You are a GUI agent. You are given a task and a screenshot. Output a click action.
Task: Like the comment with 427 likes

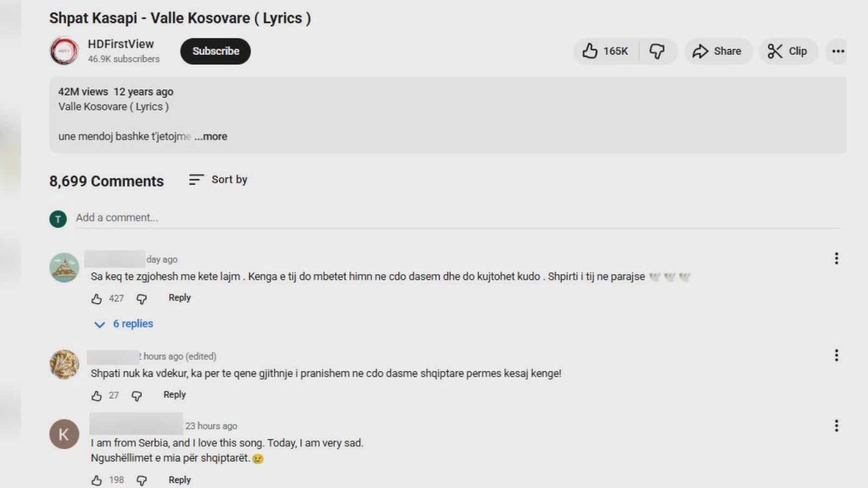pos(97,299)
